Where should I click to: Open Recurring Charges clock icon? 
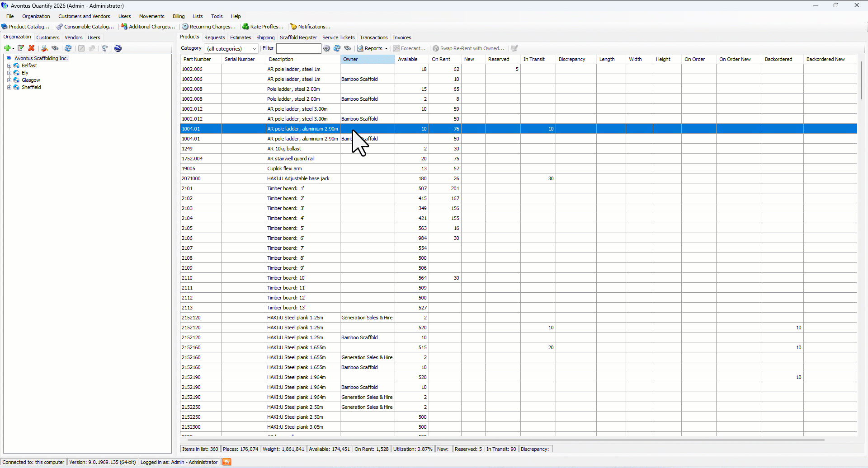185,27
